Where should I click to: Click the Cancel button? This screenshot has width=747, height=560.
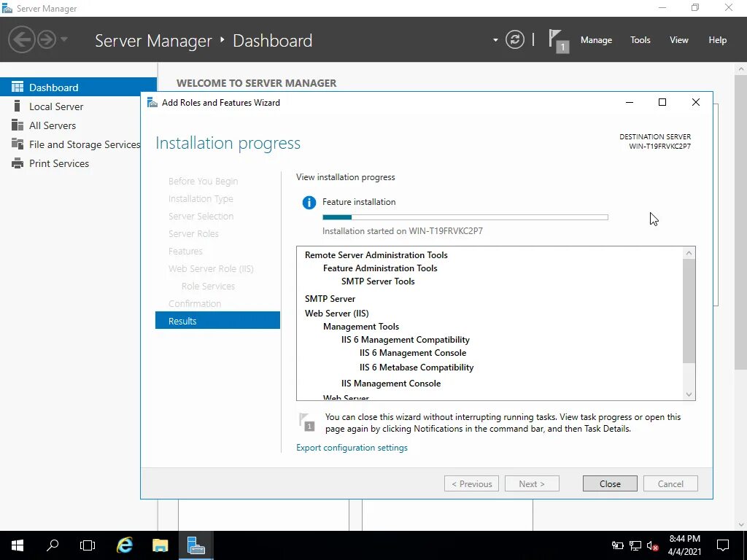[x=670, y=484]
